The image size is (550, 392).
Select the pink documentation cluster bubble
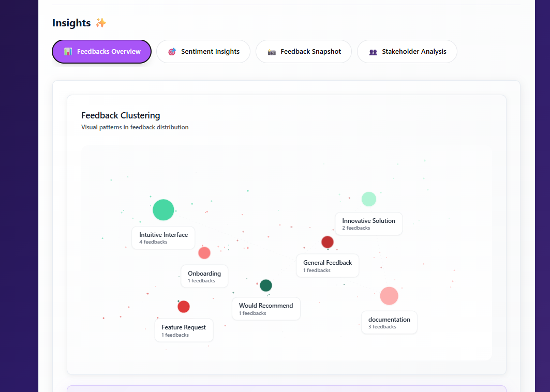pyautogui.click(x=389, y=296)
